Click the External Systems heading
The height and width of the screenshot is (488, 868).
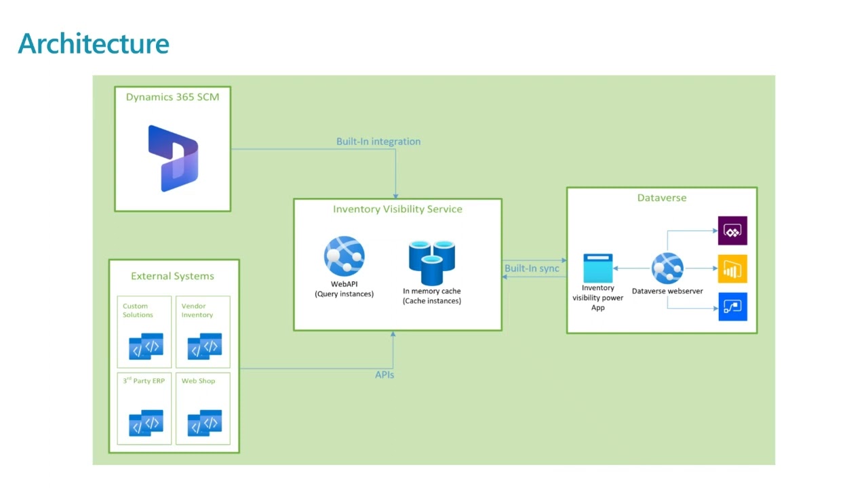[172, 276]
